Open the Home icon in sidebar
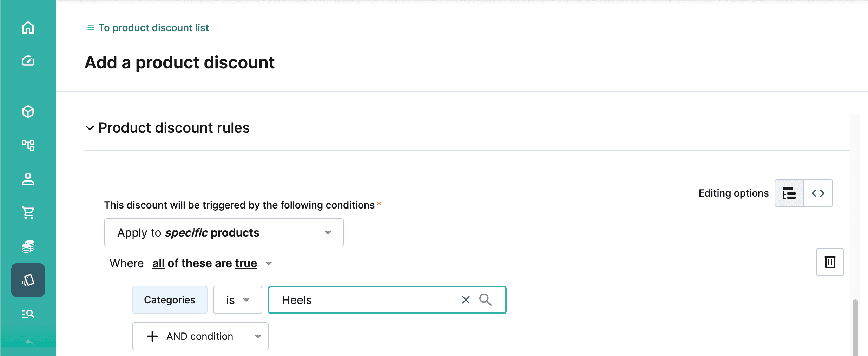This screenshot has height=356, width=868. pos(28,28)
